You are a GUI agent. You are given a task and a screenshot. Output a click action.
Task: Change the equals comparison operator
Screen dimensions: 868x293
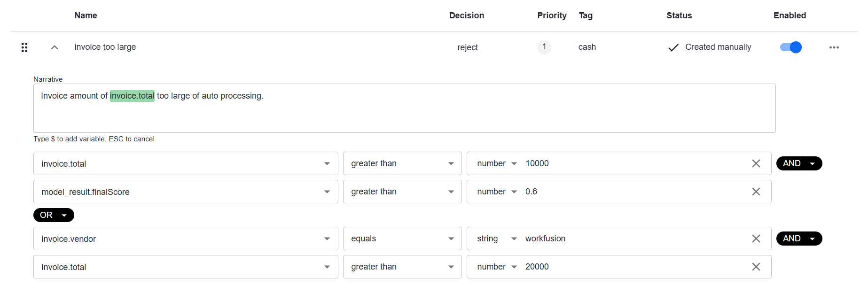tap(402, 239)
